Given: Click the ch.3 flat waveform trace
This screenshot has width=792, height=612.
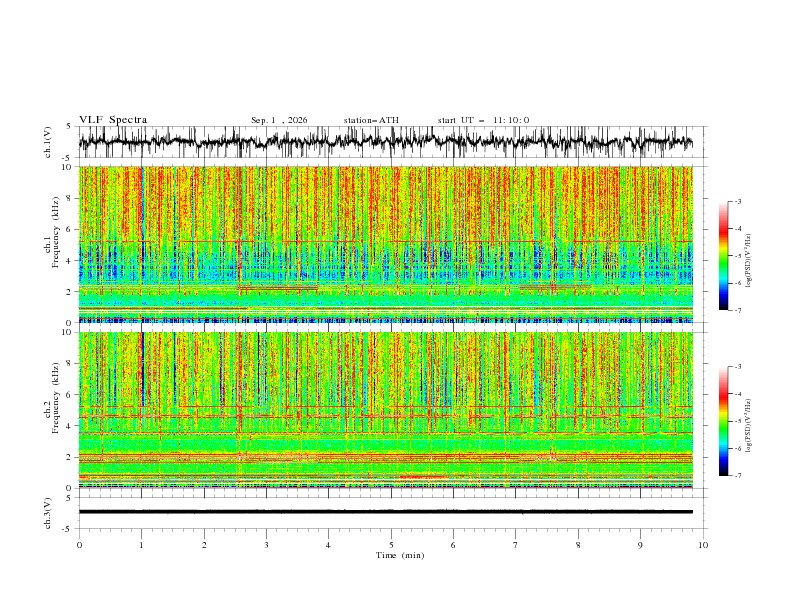Looking at the screenshot, I should pos(385,512).
